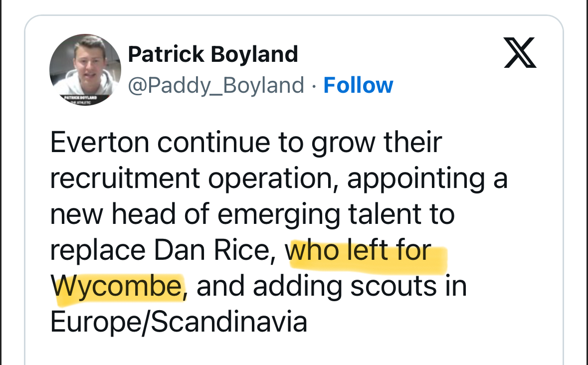Open the @Paddy_Boyland handle link
This screenshot has height=365, width=588.
(216, 85)
